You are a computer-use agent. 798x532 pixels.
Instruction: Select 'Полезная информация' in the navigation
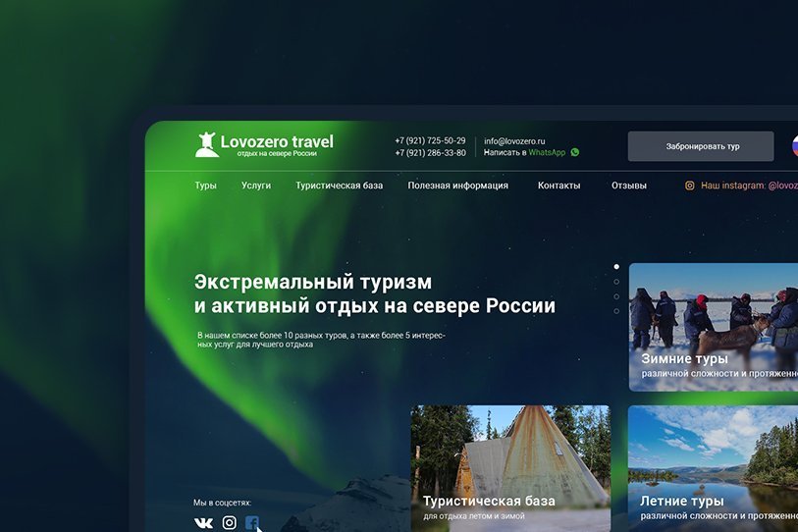pyautogui.click(x=458, y=186)
